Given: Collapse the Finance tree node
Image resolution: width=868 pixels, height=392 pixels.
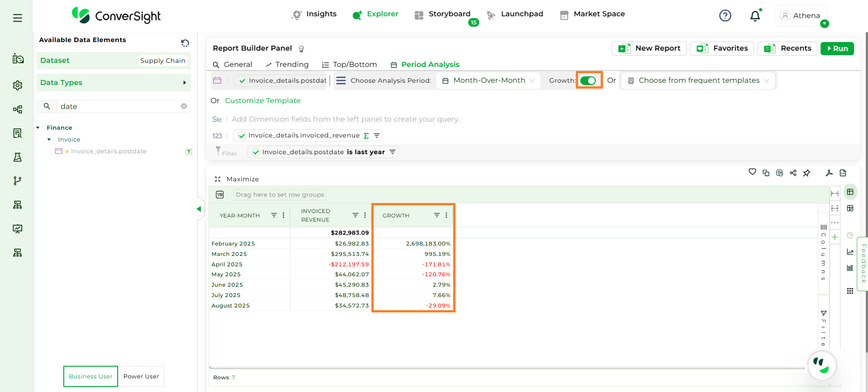Looking at the screenshot, I should [x=38, y=128].
